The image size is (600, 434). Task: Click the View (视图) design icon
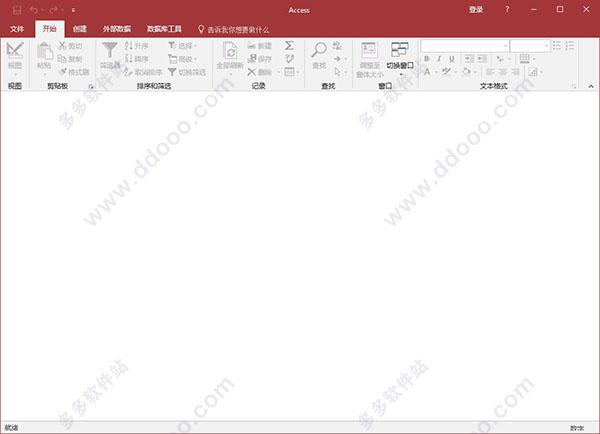click(x=15, y=50)
